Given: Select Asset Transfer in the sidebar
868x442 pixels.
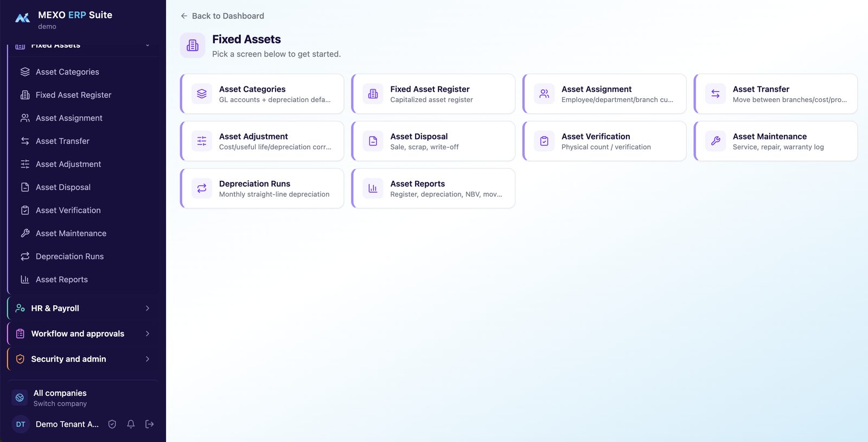Looking at the screenshot, I should (x=62, y=141).
